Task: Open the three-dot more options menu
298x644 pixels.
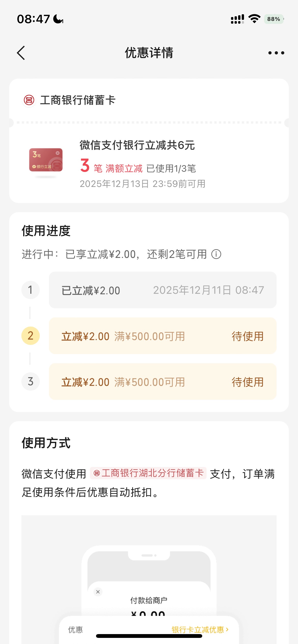Action: (276, 53)
